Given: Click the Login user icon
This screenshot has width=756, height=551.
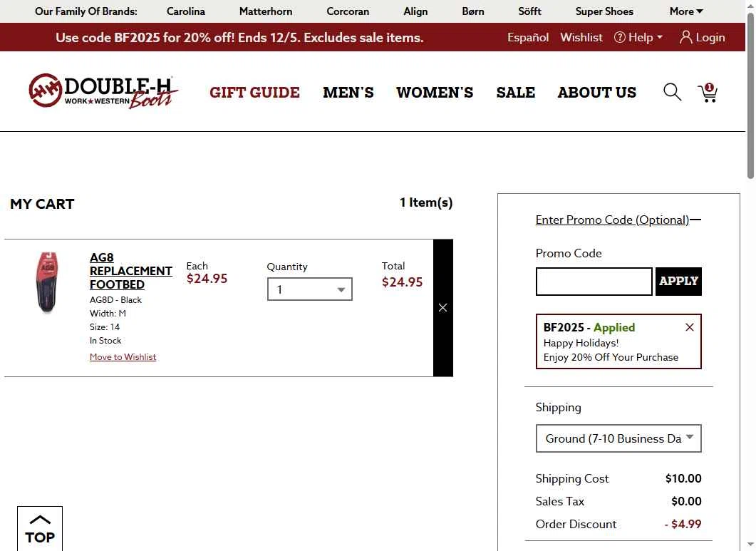Looking at the screenshot, I should coord(702,37).
